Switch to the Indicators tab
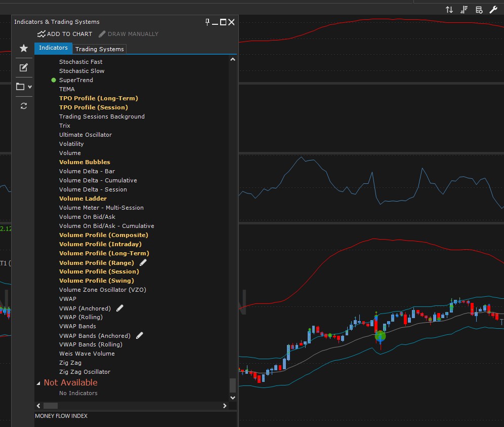504x427 pixels. tap(53, 48)
